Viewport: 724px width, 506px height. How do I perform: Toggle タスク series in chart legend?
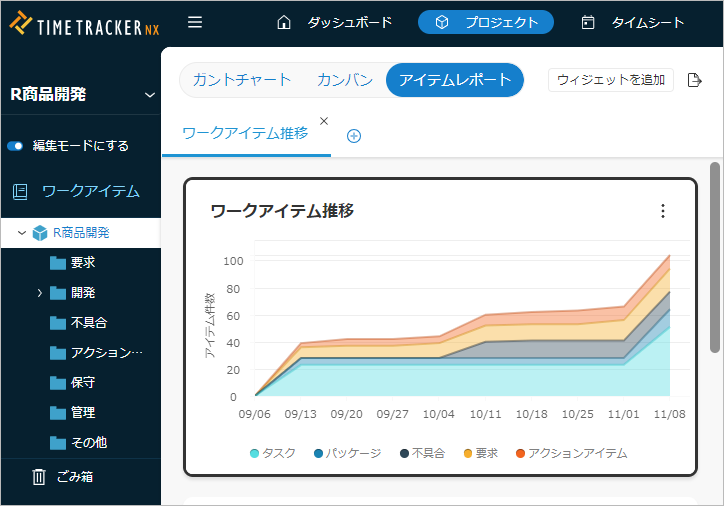(x=272, y=453)
